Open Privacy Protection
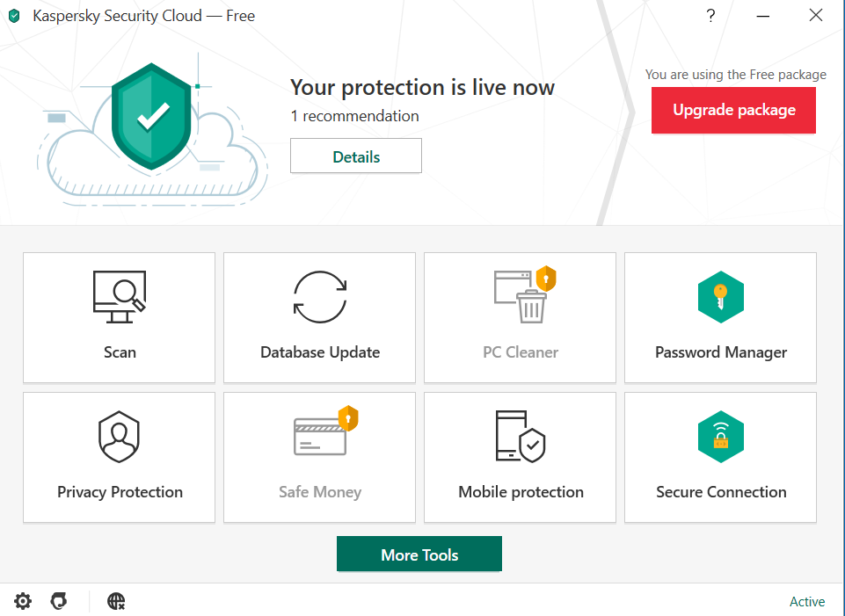 coord(119,457)
